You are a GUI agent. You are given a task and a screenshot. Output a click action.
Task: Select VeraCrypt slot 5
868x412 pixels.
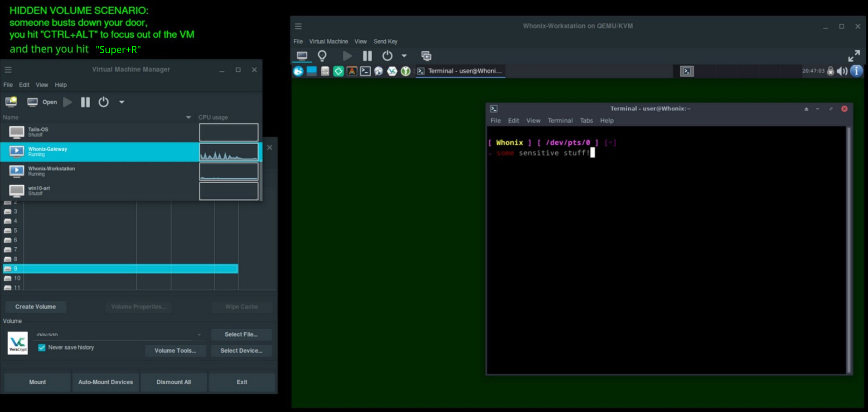click(x=121, y=231)
